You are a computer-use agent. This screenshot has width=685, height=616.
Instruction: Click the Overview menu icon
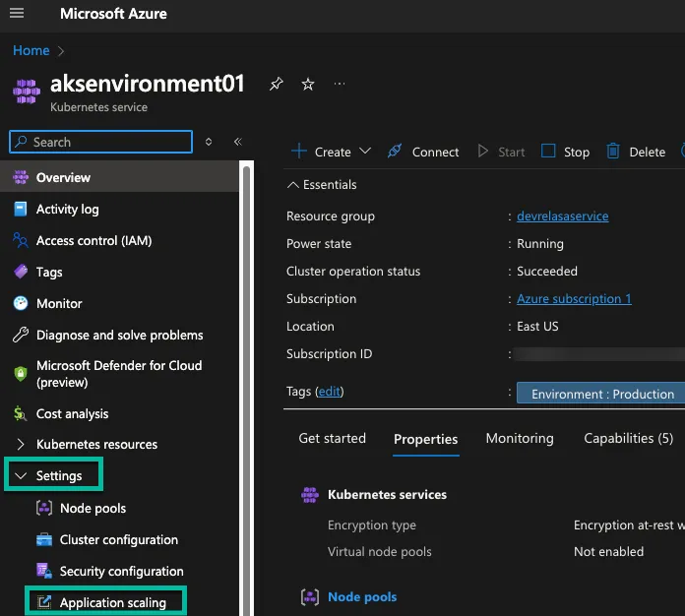(x=20, y=177)
